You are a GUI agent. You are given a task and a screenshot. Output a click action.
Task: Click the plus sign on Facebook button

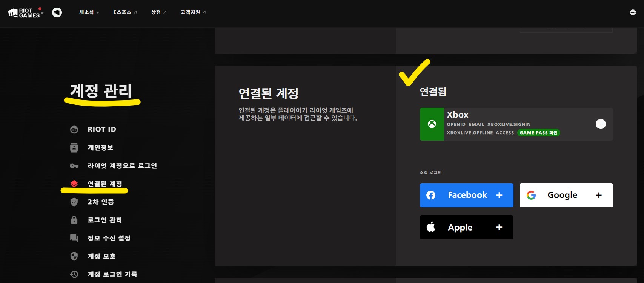[499, 195]
